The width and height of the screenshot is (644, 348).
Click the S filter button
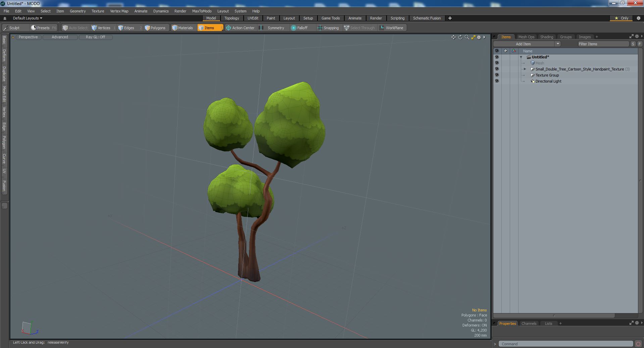(x=633, y=44)
